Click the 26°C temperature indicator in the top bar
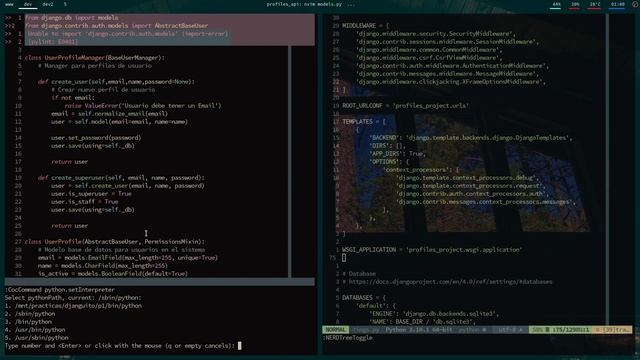This screenshot has height=360, width=640. (x=595, y=4)
